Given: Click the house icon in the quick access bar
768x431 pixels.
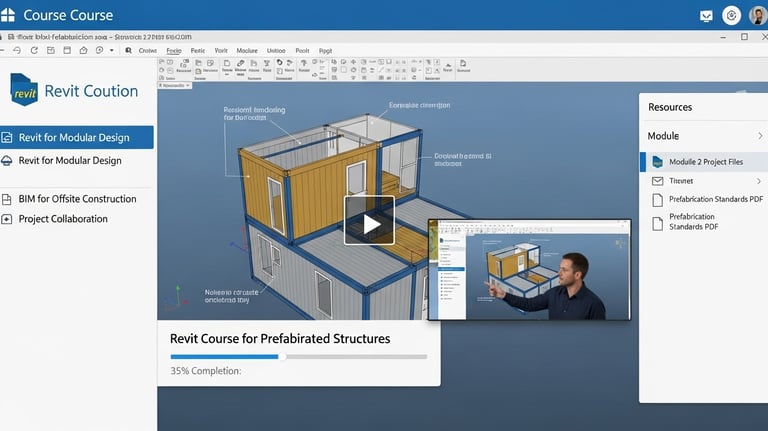Looking at the screenshot, I should pyautogui.click(x=83, y=50).
